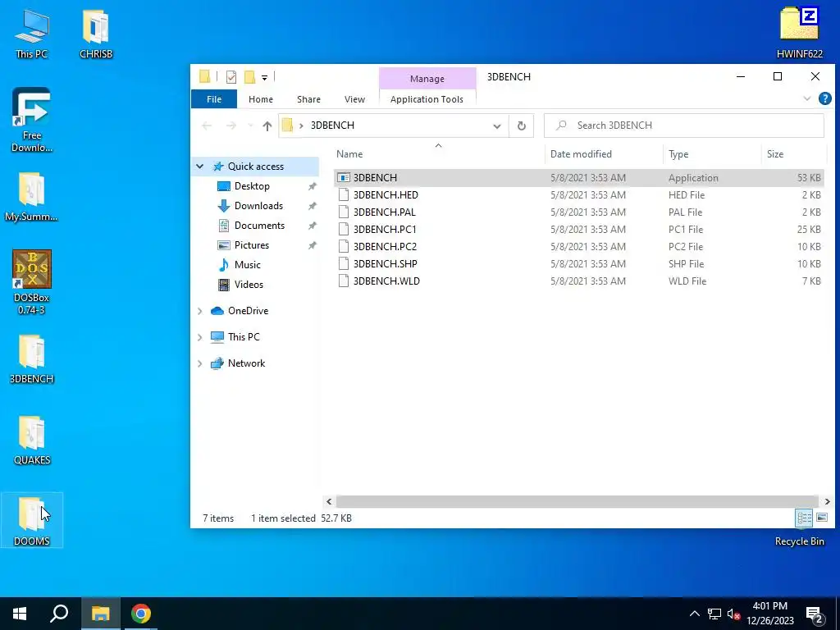The width and height of the screenshot is (840, 630).
Task: Switch to the Share ribbon tab
Action: click(x=308, y=99)
